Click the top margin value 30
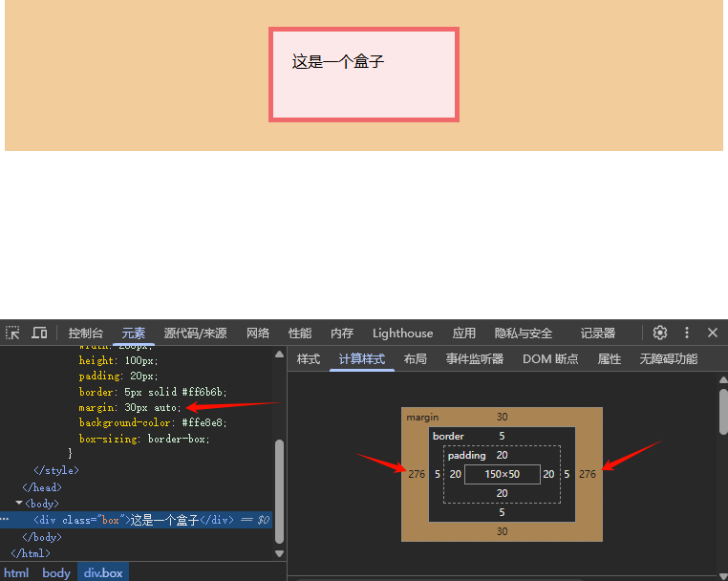Viewport: 728px width, 581px height. point(502,417)
